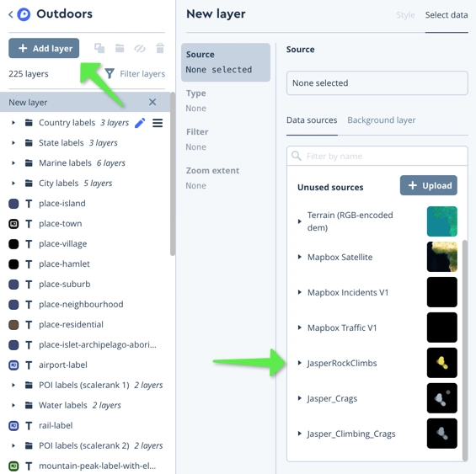Click the Upload button
The image size is (476, 474).
[428, 185]
